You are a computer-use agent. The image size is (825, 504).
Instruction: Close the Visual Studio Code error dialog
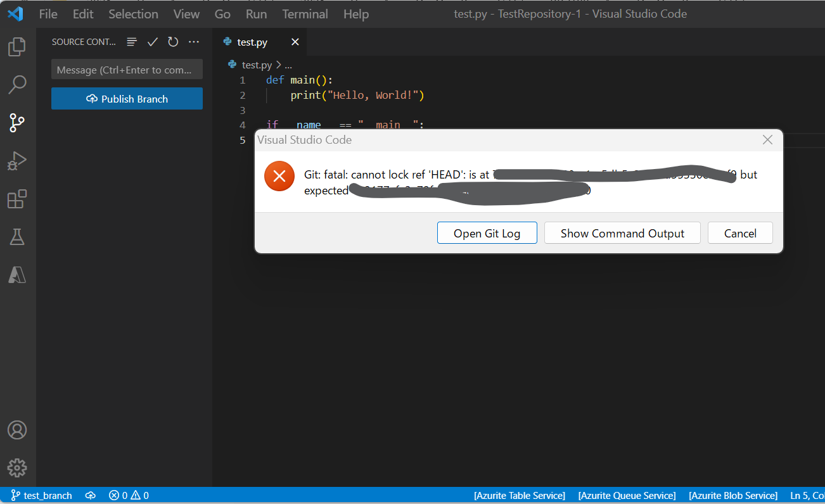(767, 140)
